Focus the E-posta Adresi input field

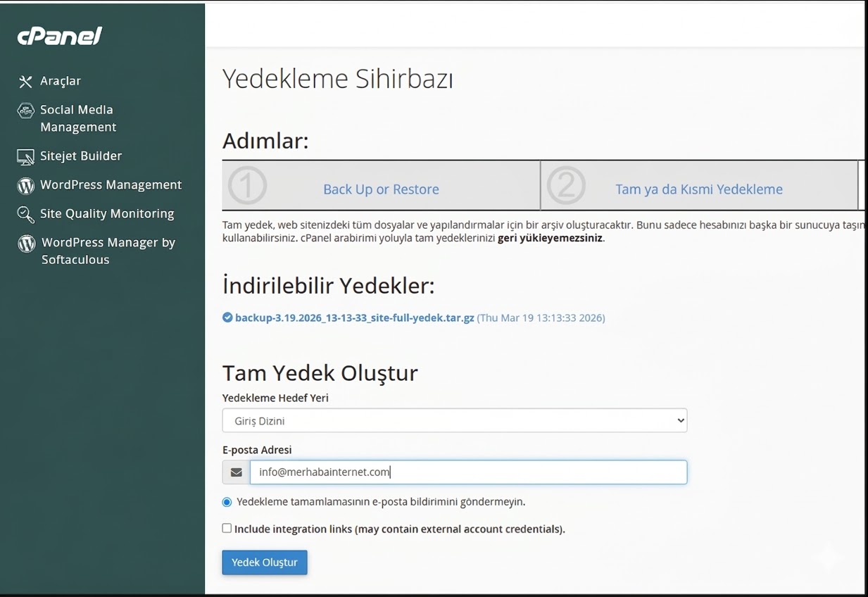coord(468,472)
